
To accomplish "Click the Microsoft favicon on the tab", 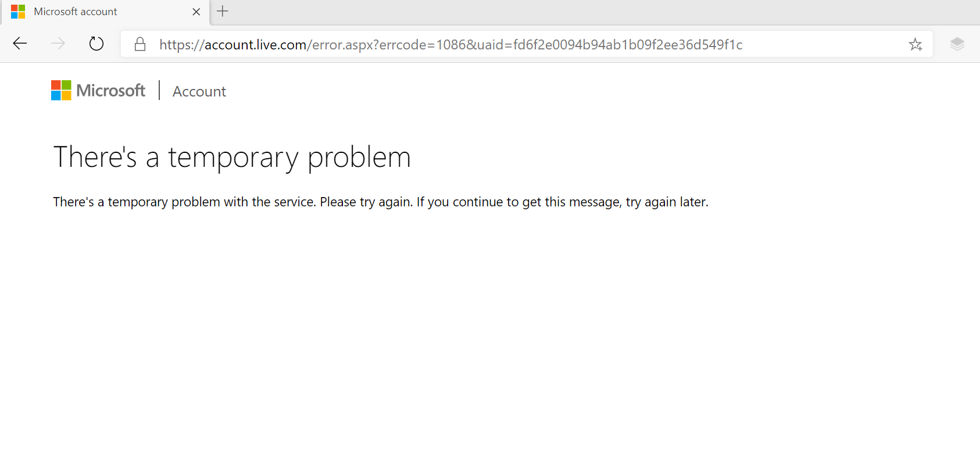I will point(18,12).
